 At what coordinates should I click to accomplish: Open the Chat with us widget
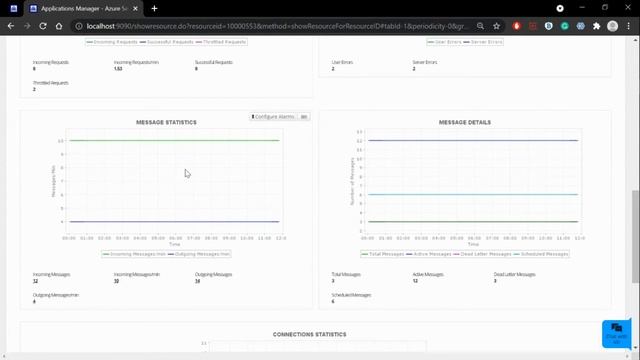tap(616, 333)
